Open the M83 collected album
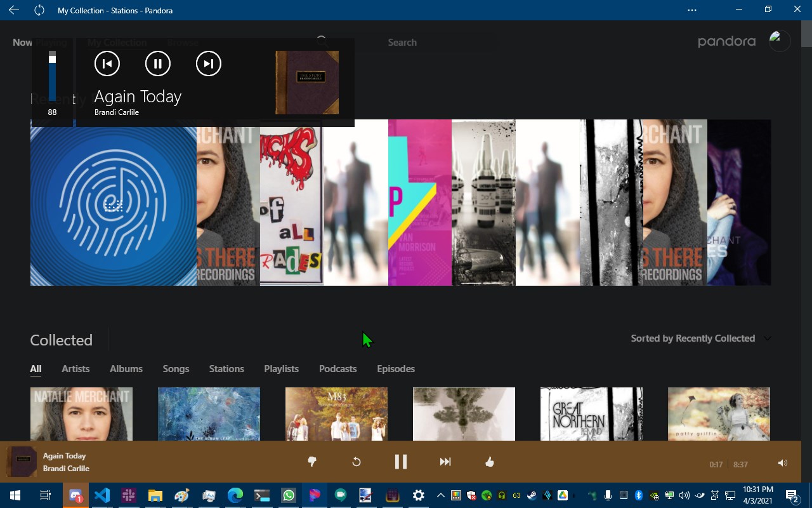 point(336,414)
